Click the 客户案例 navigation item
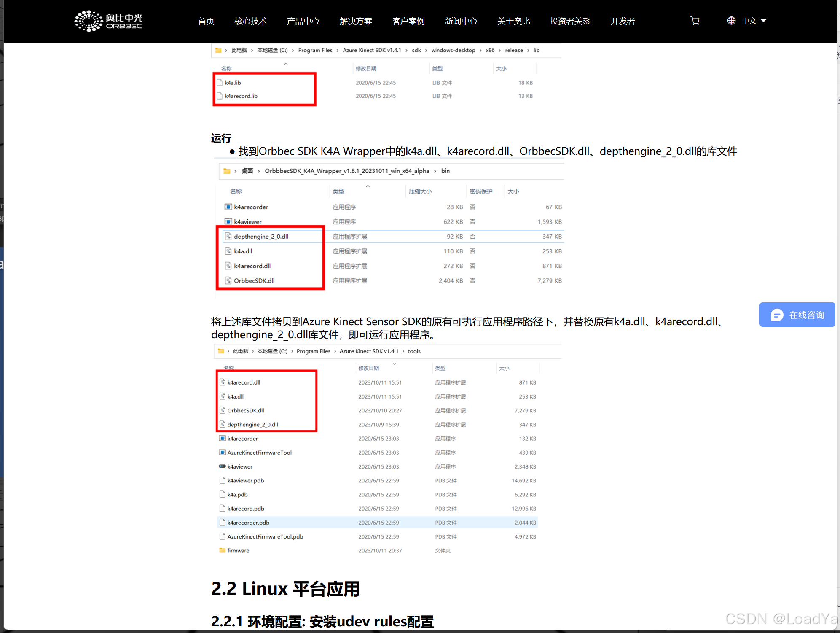Image resolution: width=840 pixels, height=633 pixels. coord(408,21)
